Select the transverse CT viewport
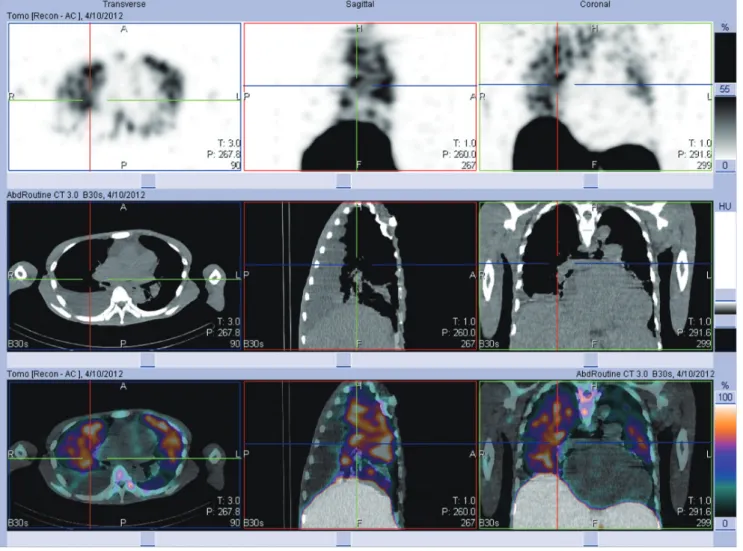The width and height of the screenshot is (743, 551). [125, 276]
